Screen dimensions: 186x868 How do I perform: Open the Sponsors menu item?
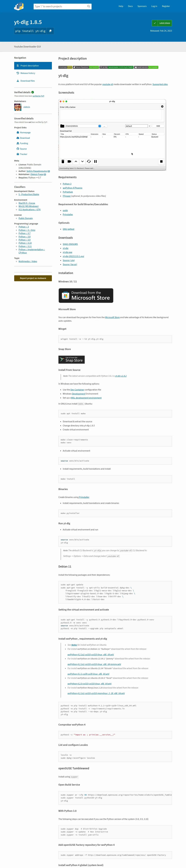pos(142,6)
